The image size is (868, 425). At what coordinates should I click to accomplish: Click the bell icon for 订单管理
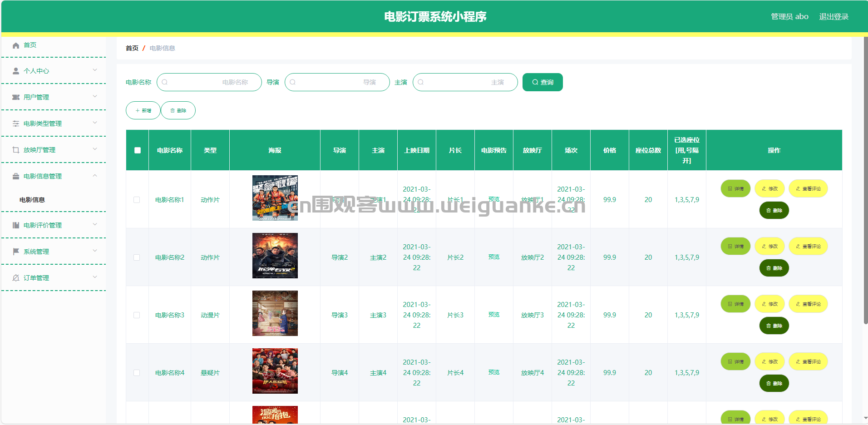point(16,278)
